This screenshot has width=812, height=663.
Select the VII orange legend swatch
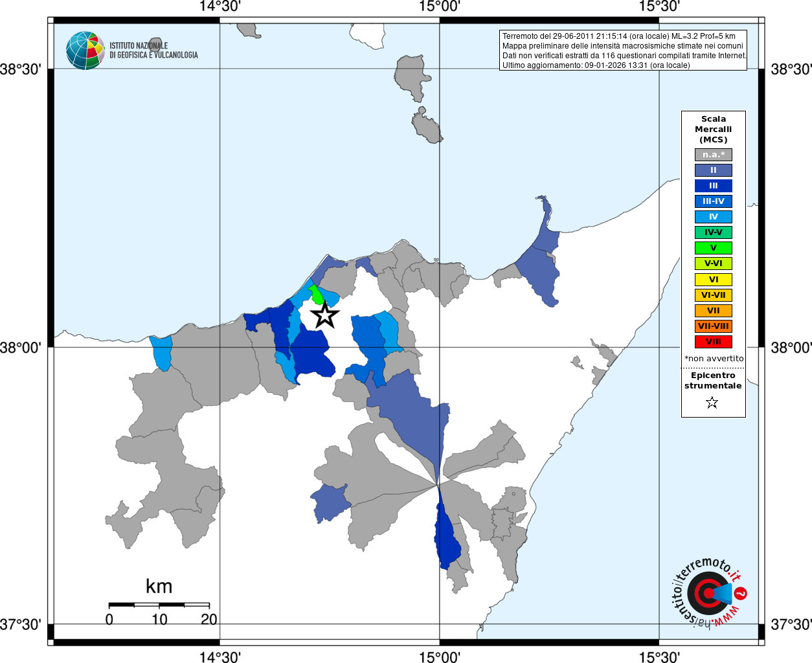(x=714, y=311)
